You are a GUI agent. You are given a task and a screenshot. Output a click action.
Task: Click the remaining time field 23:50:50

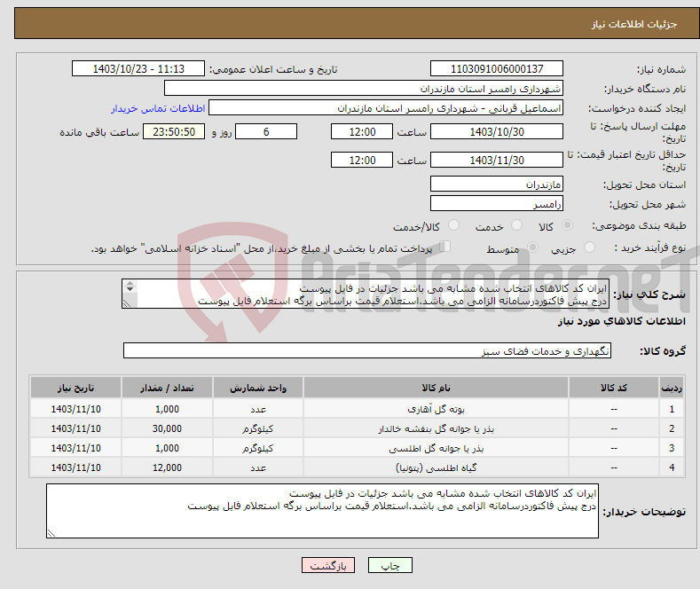174,131
